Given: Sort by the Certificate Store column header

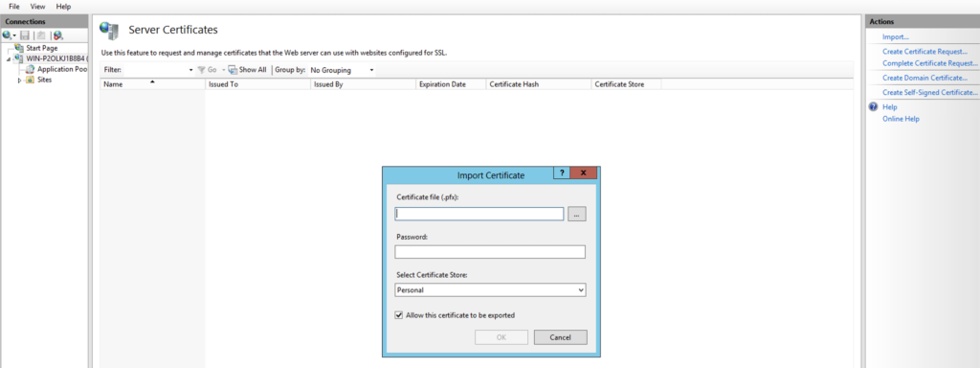Looking at the screenshot, I should pyautogui.click(x=626, y=84).
